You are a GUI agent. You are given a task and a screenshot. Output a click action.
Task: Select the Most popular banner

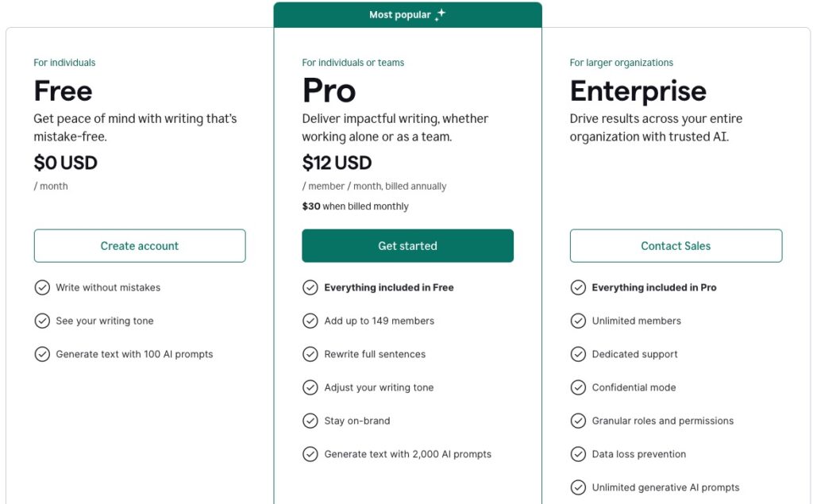[x=407, y=14]
